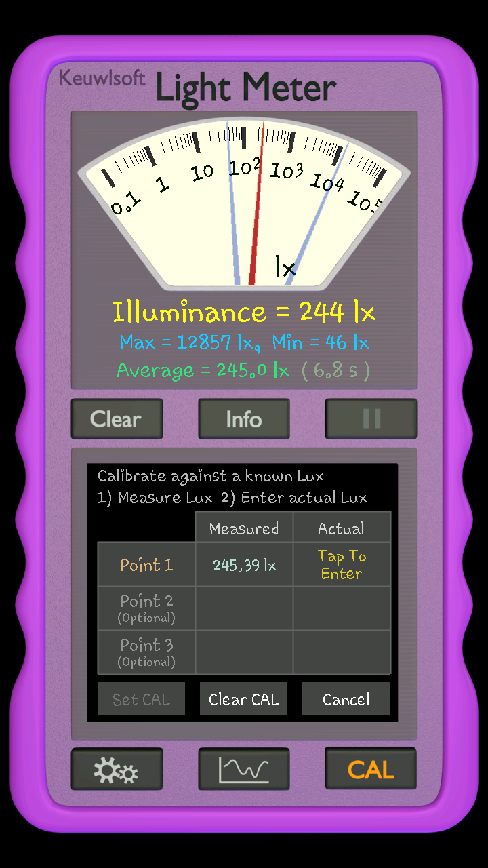Open the Info button
Viewport: 488px width, 868px height.
point(244,418)
